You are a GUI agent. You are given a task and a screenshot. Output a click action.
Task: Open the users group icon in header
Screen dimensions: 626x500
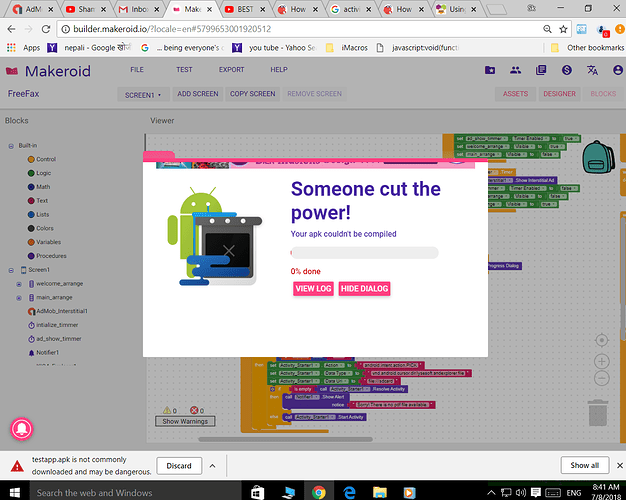click(x=515, y=71)
